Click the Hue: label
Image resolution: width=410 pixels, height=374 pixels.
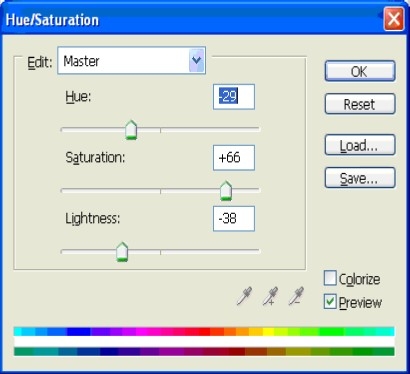(x=78, y=97)
